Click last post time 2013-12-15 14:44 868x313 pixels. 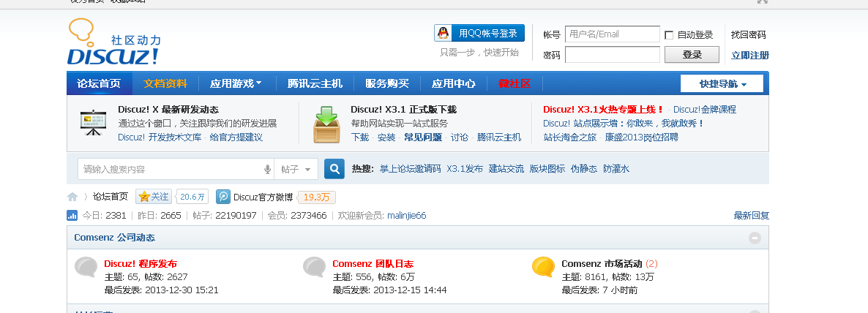[410, 290]
